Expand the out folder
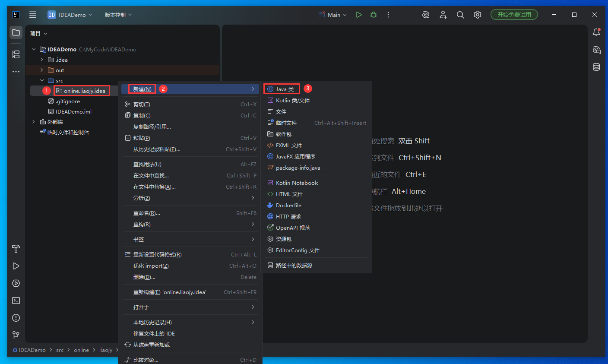Image resolution: width=608 pixels, height=364 pixels. point(42,70)
